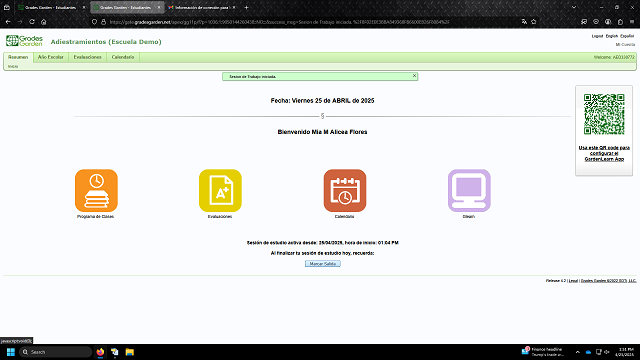Click the translate page icon
Viewport: 640px width, 360px height.
[524, 22]
